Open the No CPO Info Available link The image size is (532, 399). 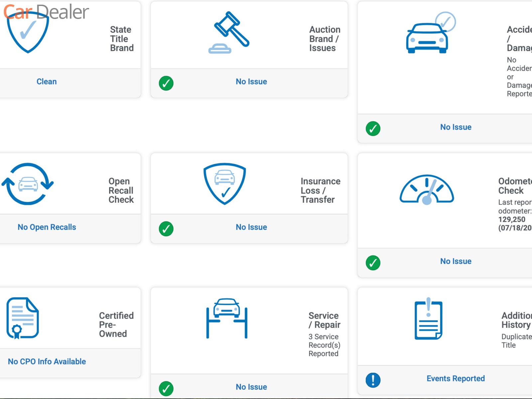47,361
